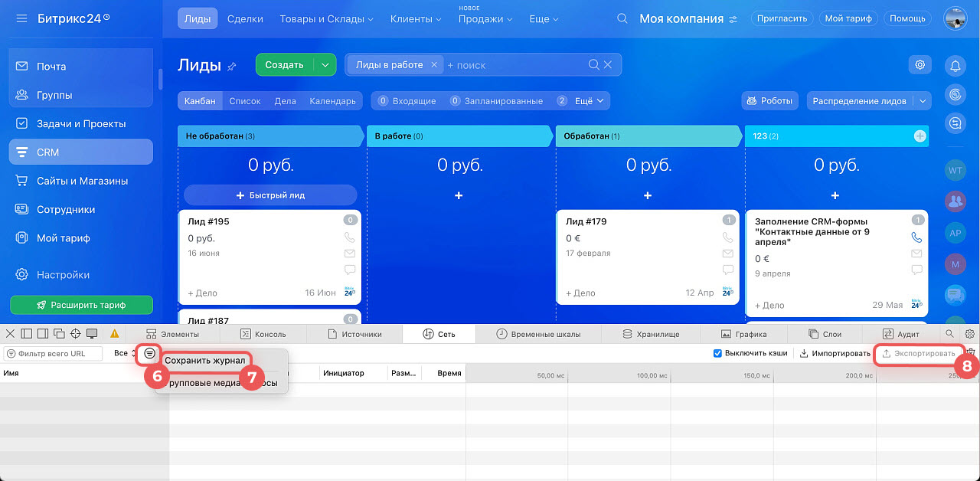
Task: Dock the inspector to the left side
Action: 26,334
